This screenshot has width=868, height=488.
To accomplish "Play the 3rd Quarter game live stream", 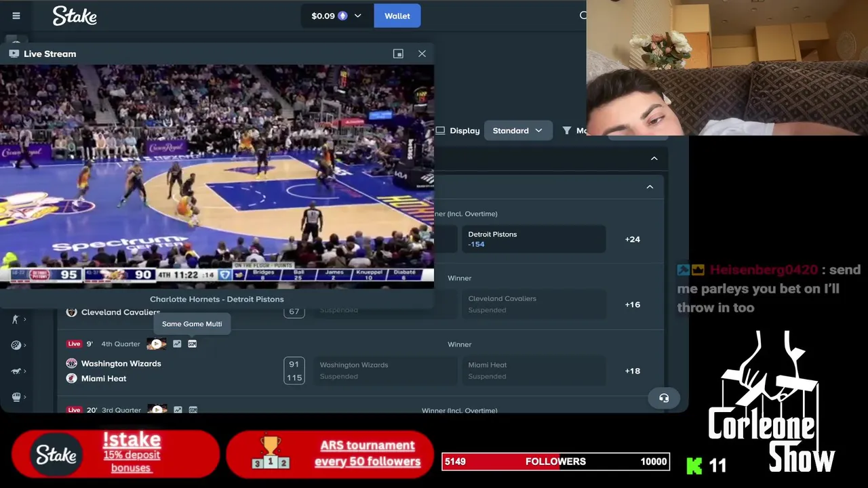I will (x=157, y=409).
